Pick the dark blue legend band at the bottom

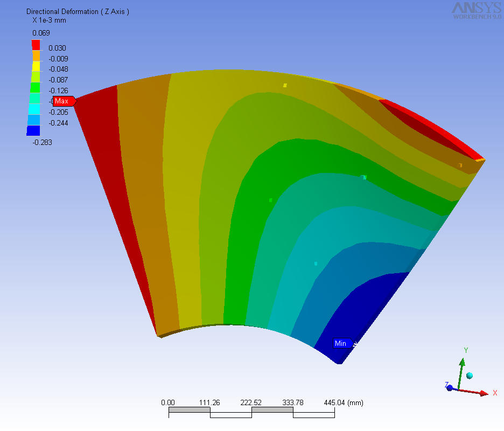pyautogui.click(x=33, y=130)
